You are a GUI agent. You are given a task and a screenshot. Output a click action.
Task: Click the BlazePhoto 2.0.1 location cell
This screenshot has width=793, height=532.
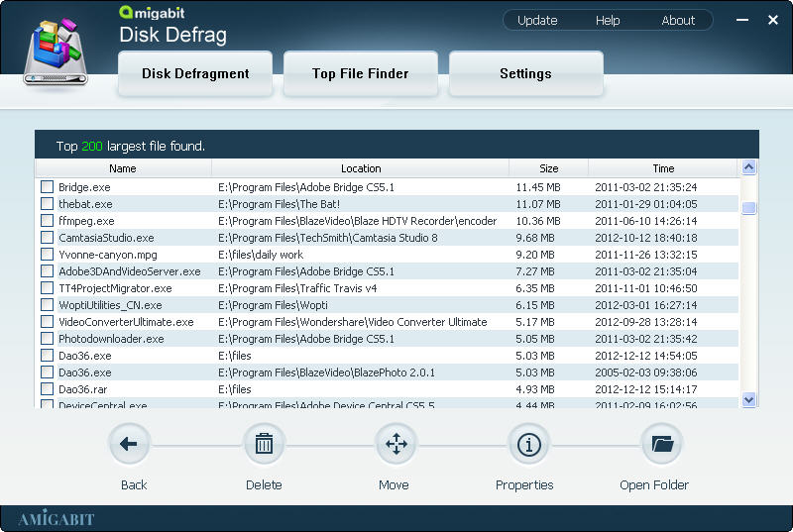click(326, 372)
